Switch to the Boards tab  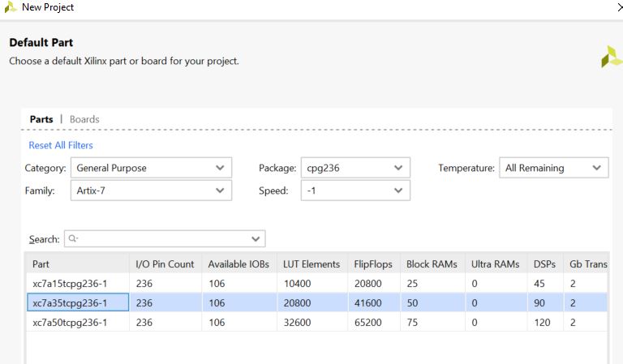[x=84, y=119]
